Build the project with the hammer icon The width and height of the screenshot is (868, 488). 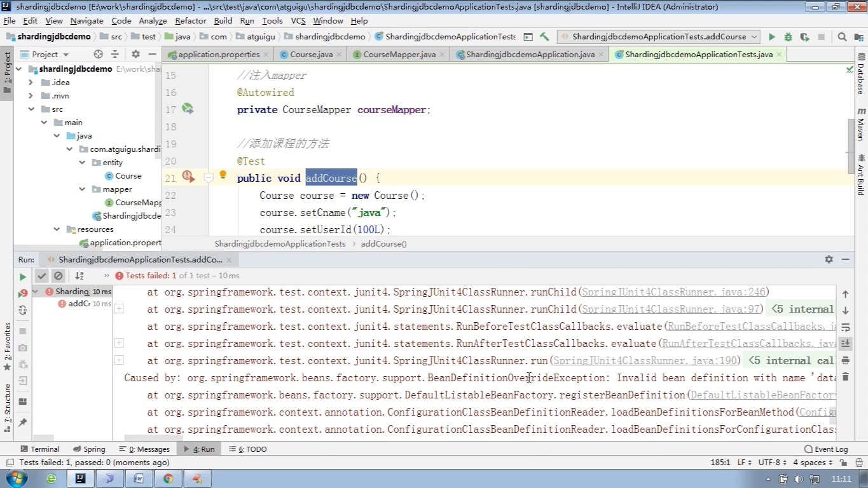point(544,37)
